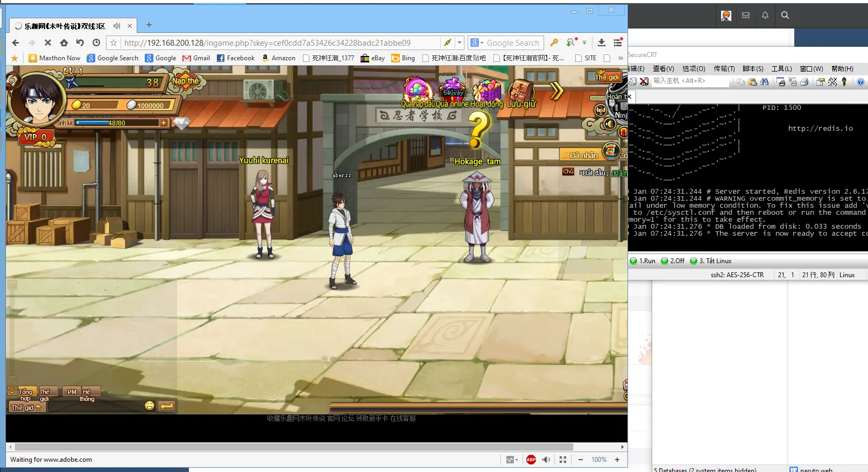The image size is (868, 472).
Task: Bookmark this page with the star
Action: 114,43
